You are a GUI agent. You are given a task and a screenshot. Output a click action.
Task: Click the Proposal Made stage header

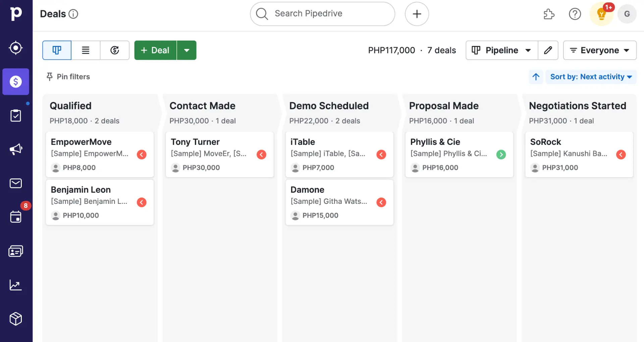click(x=444, y=106)
